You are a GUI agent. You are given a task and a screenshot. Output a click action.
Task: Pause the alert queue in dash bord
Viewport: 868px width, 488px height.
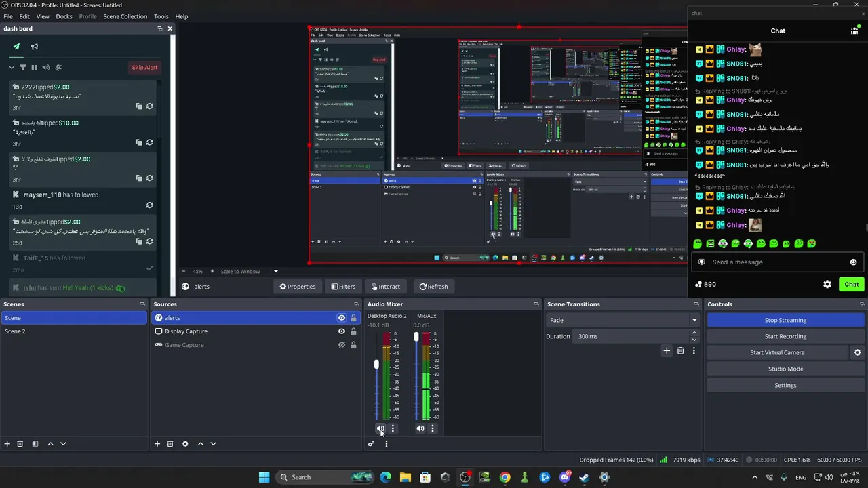(x=34, y=68)
